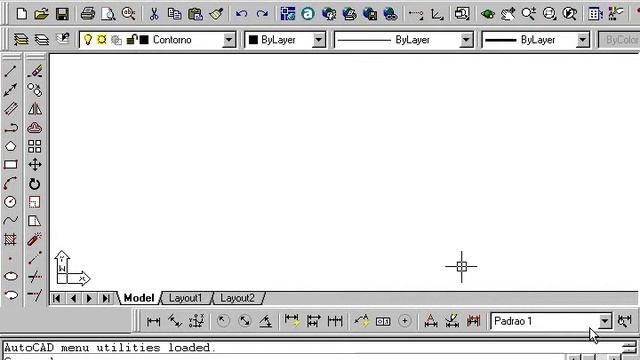Select the Ellipse tool

point(11,276)
